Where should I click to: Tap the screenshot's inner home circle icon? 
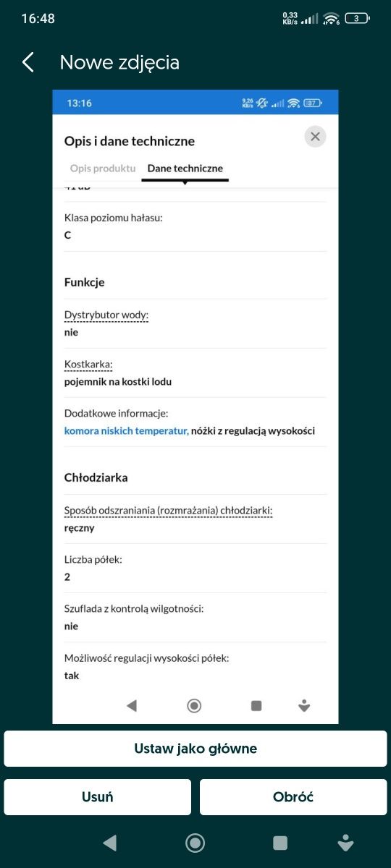pos(194,706)
